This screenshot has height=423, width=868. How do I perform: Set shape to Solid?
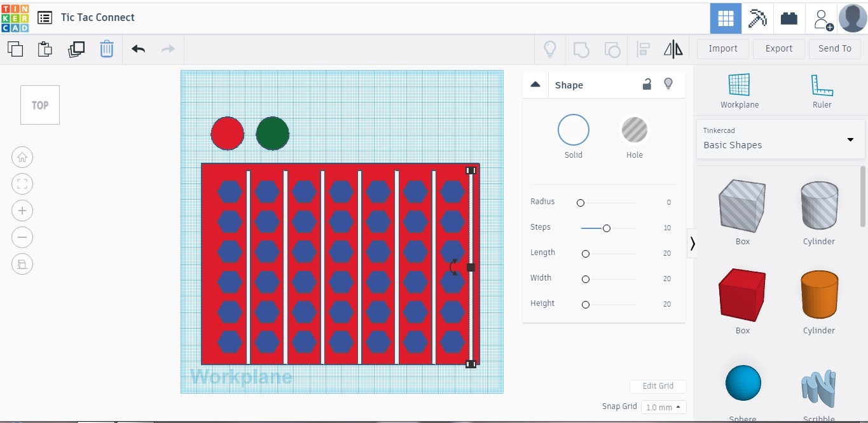coord(574,130)
